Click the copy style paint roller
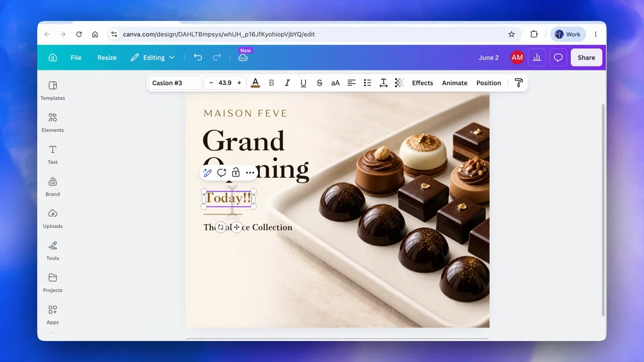The height and width of the screenshot is (362, 644). click(x=519, y=83)
